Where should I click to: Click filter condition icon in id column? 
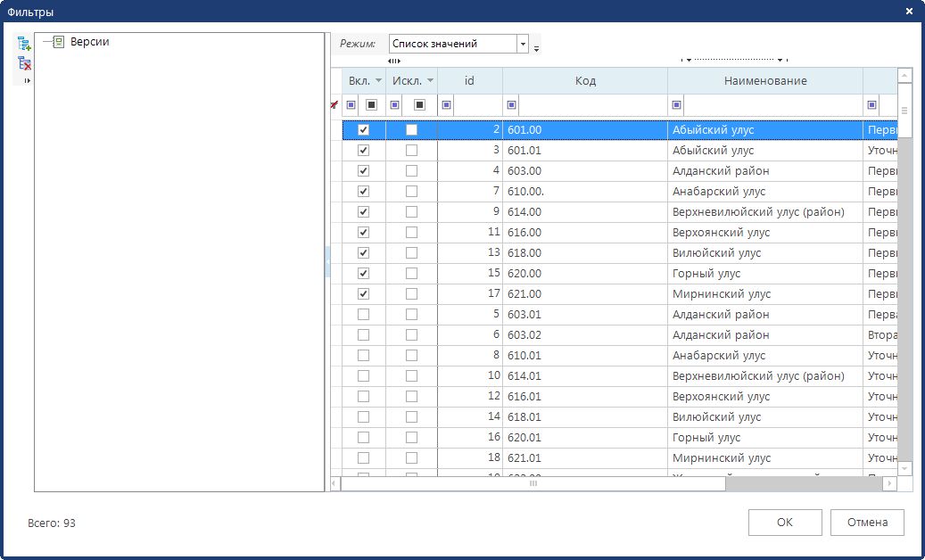click(446, 105)
